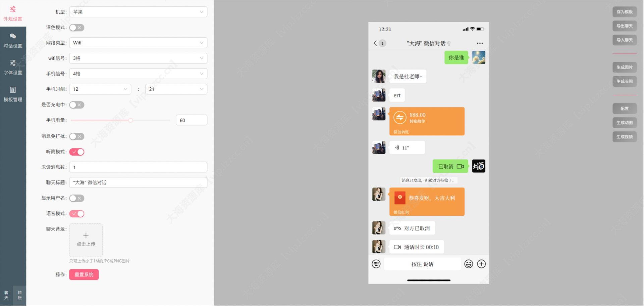The image size is (644, 306).
Task: Click the avatar beside the ert message
Action: [379, 95]
